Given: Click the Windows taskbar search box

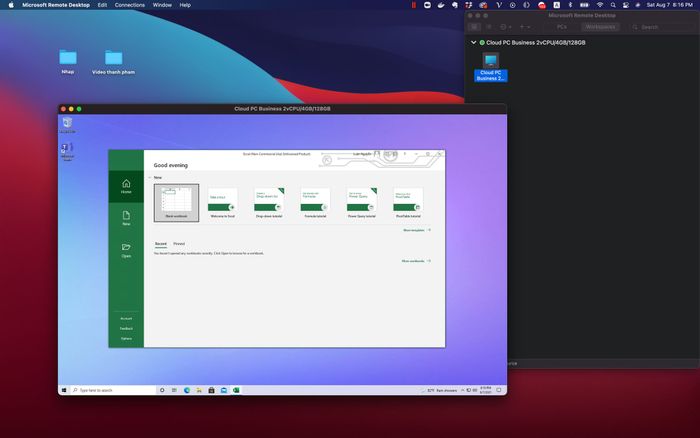Looking at the screenshot, I should coord(113,390).
